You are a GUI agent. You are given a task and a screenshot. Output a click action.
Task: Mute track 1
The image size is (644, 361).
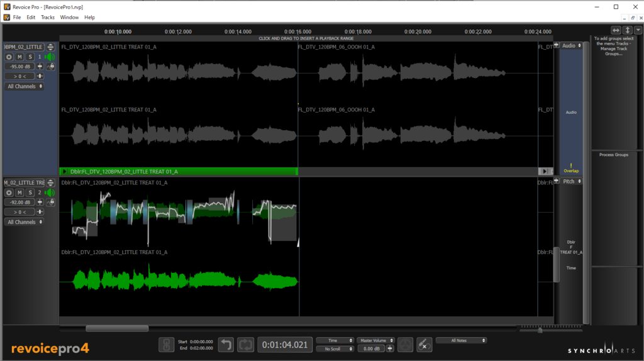click(x=19, y=57)
